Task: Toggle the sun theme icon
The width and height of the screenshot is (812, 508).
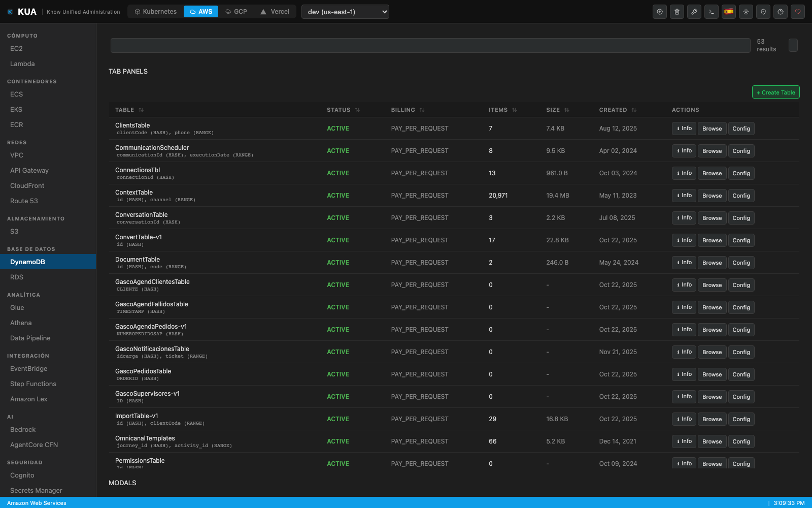Action: pyautogui.click(x=746, y=12)
